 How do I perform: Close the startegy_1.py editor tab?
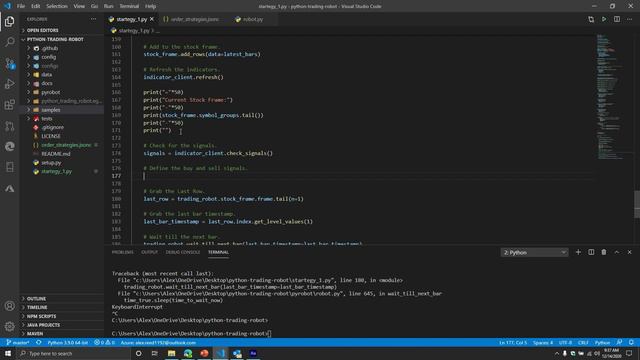(x=152, y=19)
